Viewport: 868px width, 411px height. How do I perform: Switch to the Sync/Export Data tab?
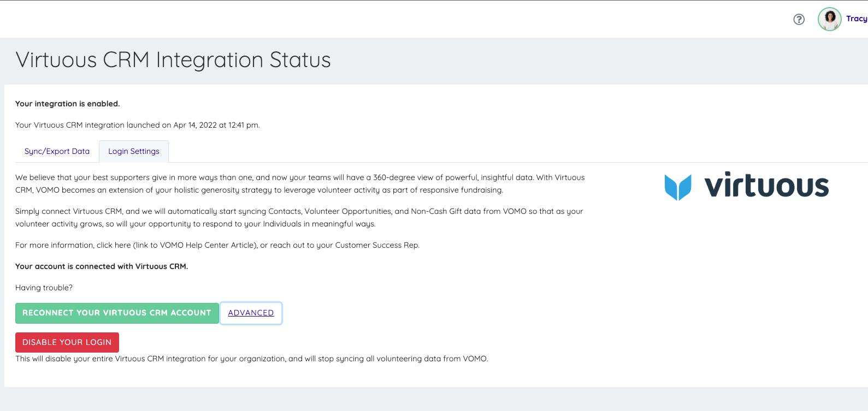pos(57,151)
